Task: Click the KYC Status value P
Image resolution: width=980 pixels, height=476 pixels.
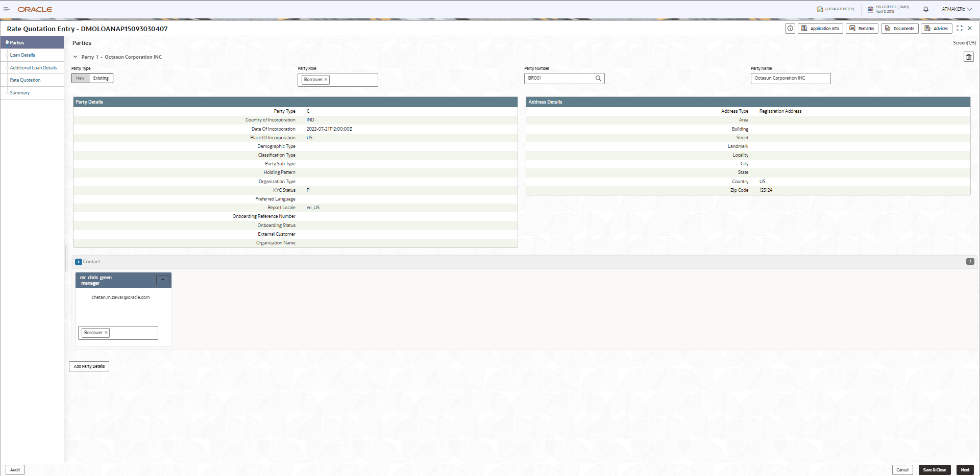Action: pyautogui.click(x=308, y=190)
